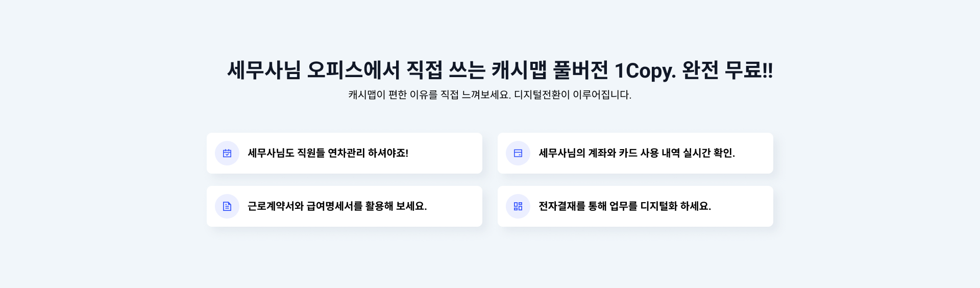The height and width of the screenshot is (288, 980).
Task: Click the subtitle beginning with 캐시맵이 편한 이유를
Action: 490,95
